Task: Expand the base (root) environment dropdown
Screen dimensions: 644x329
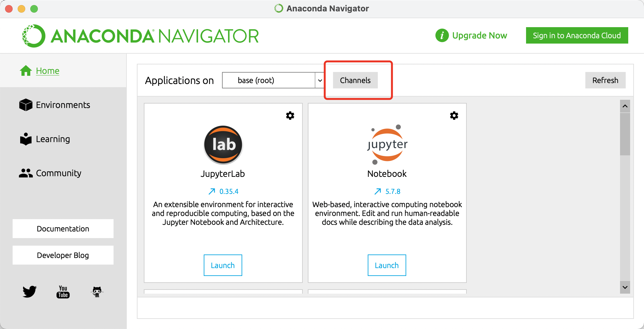Action: tap(273, 80)
